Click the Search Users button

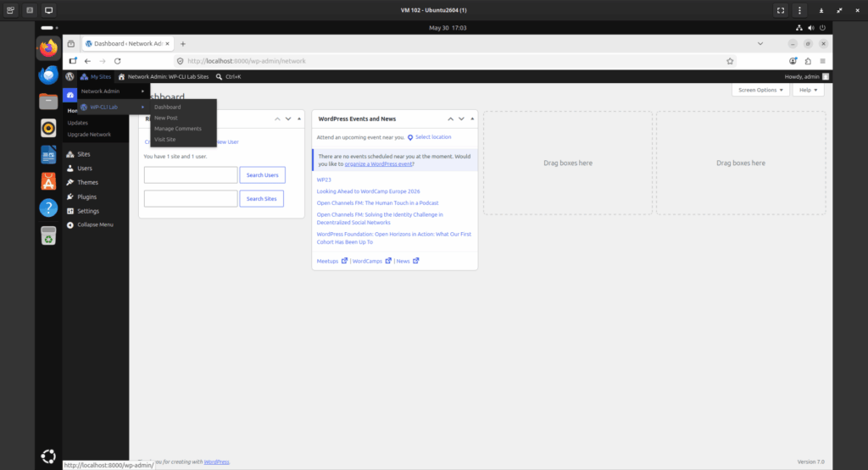pos(263,175)
